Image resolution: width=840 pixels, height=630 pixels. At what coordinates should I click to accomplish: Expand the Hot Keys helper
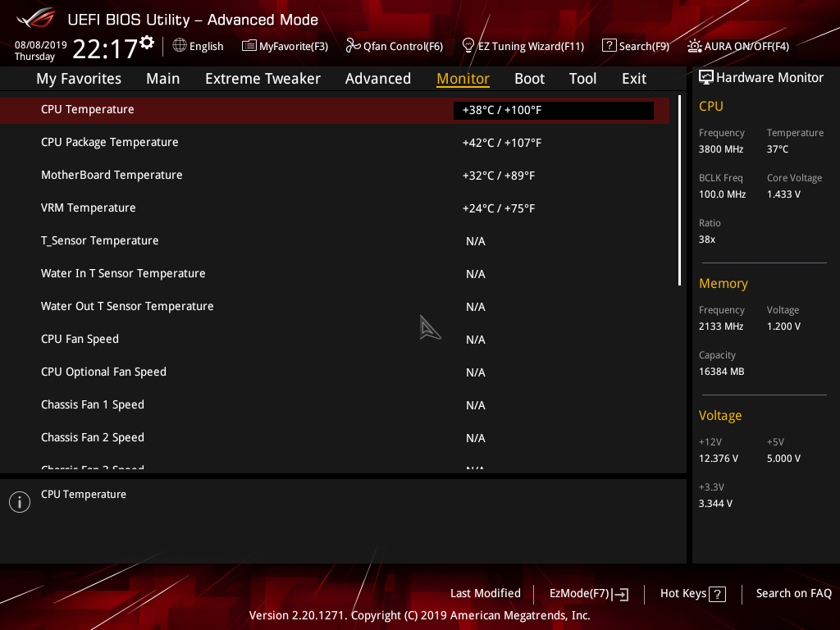point(692,593)
